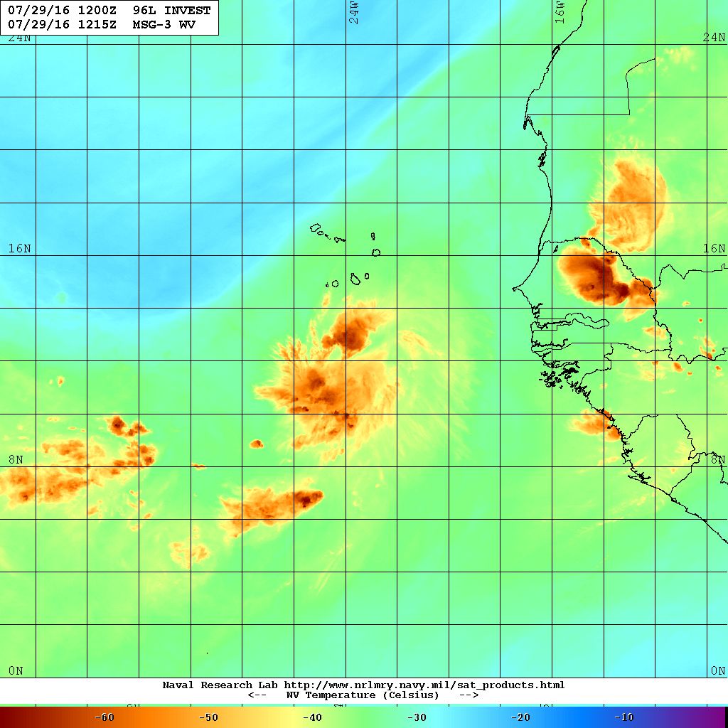Select the WV Temperature (Celsius) label

[363, 695]
